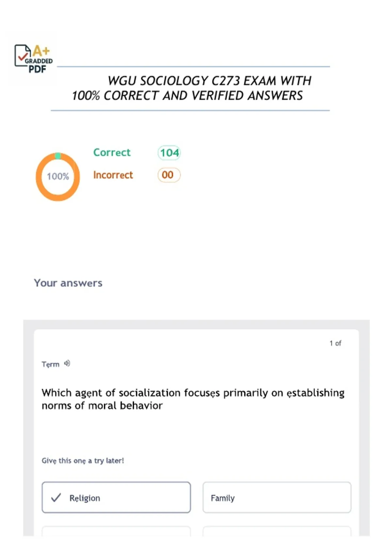The image size is (392, 556).
Task: Click the Correct label
Action: click(112, 152)
